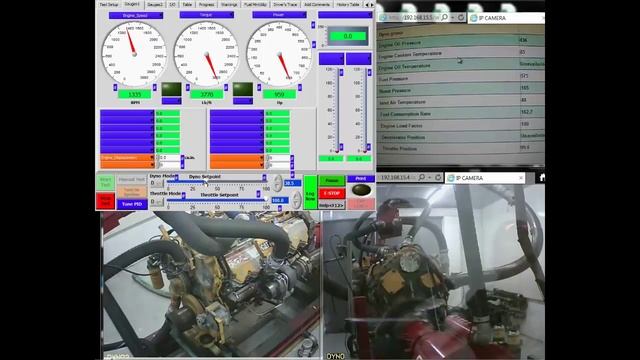Click the blue Print button

click(x=361, y=179)
